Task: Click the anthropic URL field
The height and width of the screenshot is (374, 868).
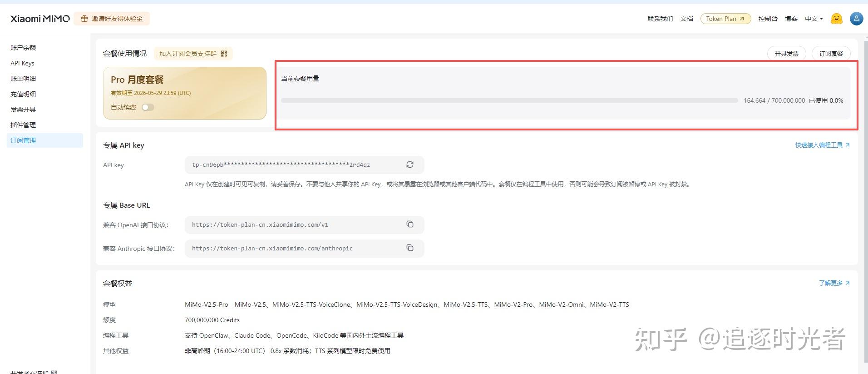Action: click(304, 248)
